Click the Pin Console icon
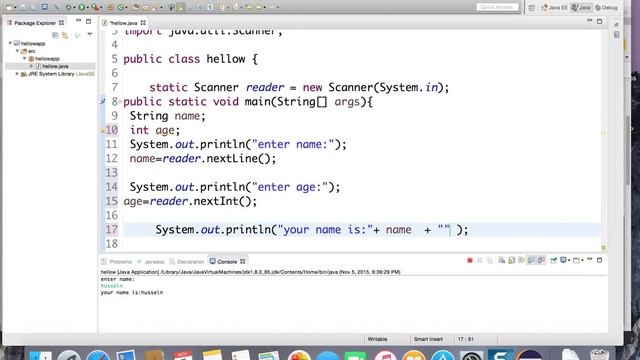 click(x=553, y=260)
